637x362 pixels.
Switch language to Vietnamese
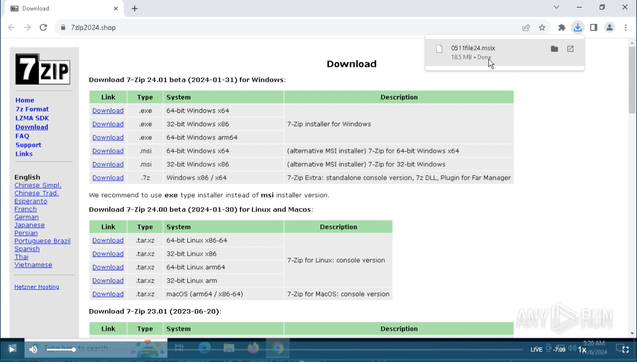[x=33, y=264]
